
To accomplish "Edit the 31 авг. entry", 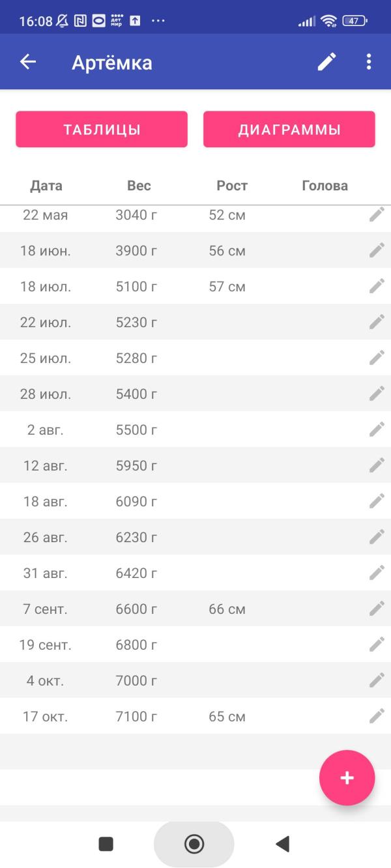I will coord(377,573).
